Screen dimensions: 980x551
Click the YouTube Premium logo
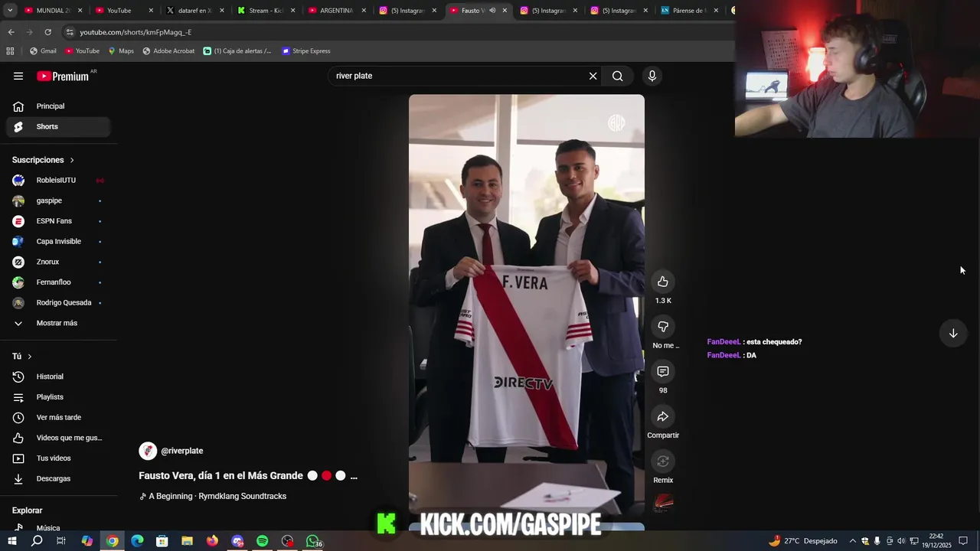[63, 76]
